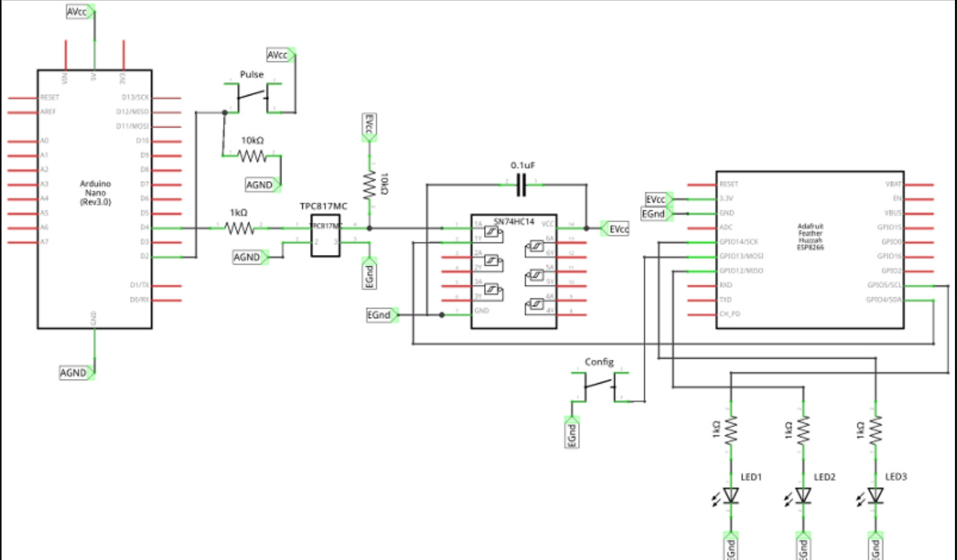Click the Arduino A7 pin label

(x=44, y=242)
